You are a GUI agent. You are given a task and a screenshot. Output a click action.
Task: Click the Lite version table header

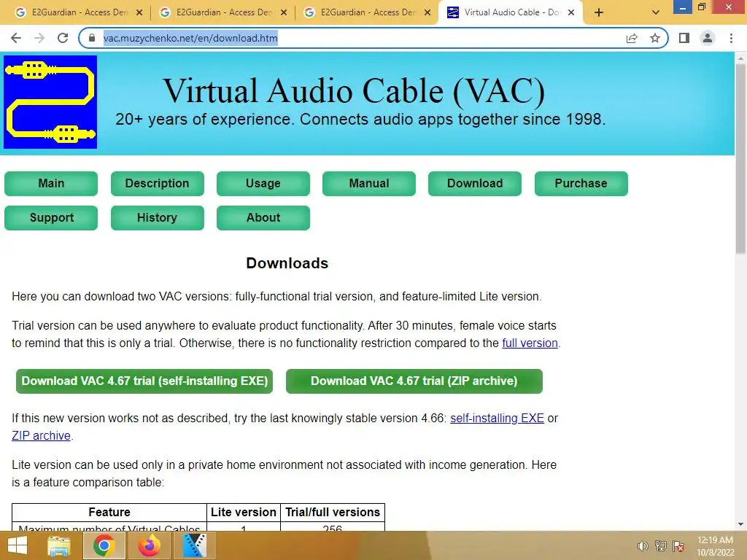pos(244,513)
